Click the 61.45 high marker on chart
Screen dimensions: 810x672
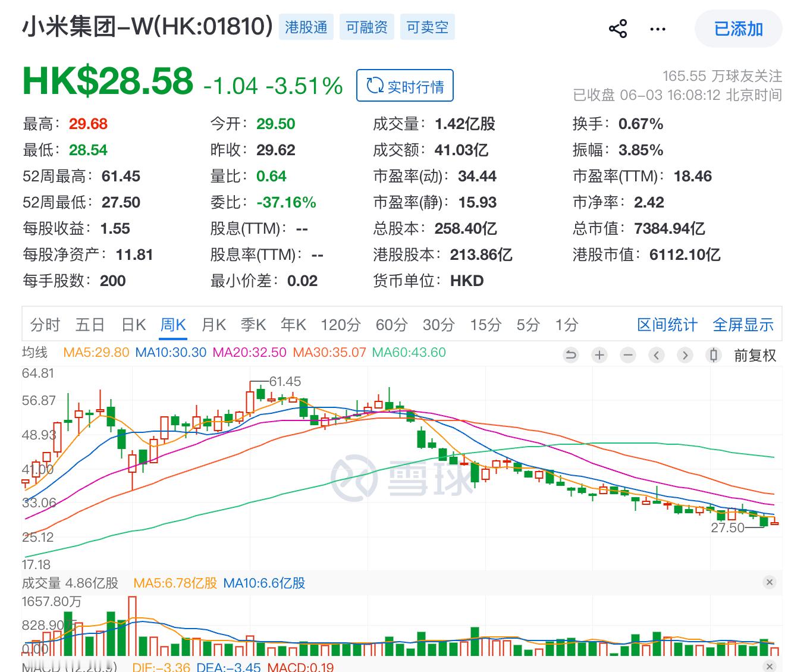coord(285,381)
